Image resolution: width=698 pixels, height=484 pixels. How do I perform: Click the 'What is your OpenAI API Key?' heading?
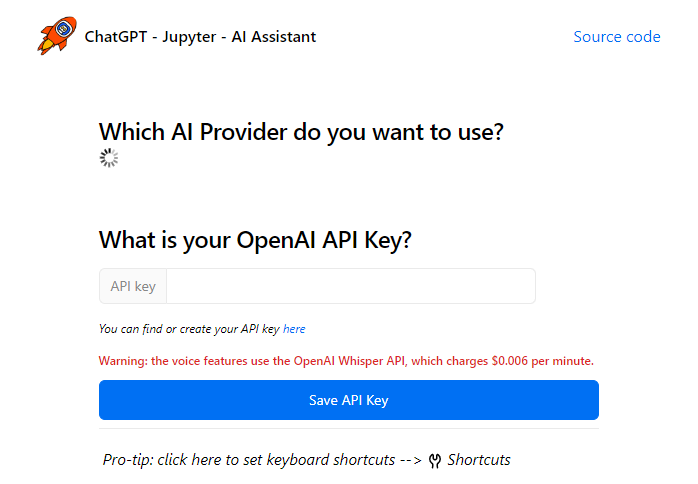[255, 240]
